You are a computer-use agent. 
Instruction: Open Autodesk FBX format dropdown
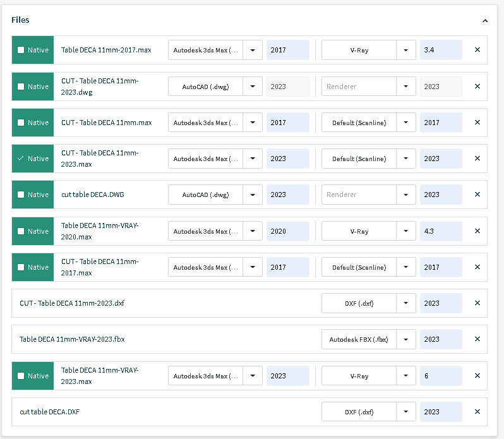(406, 339)
